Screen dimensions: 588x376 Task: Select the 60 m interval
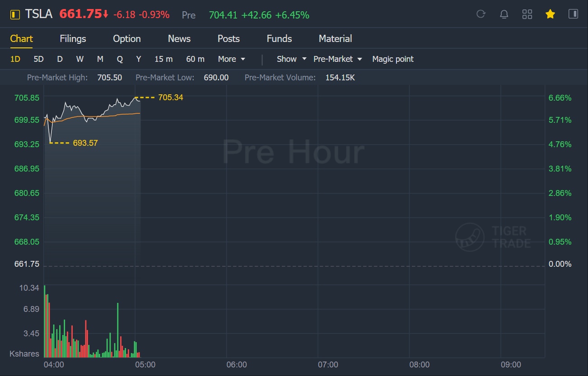pos(195,59)
